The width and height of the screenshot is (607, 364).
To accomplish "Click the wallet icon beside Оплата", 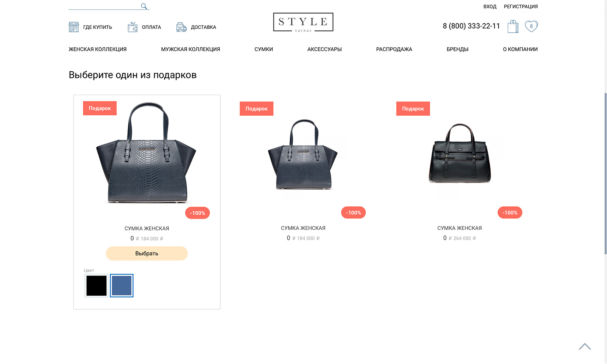I will (x=132, y=27).
